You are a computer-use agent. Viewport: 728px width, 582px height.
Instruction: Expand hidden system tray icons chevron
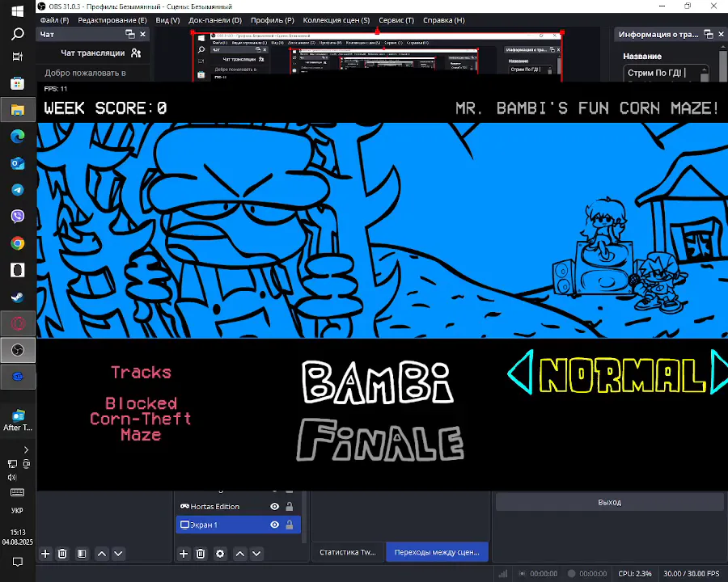tap(26, 449)
